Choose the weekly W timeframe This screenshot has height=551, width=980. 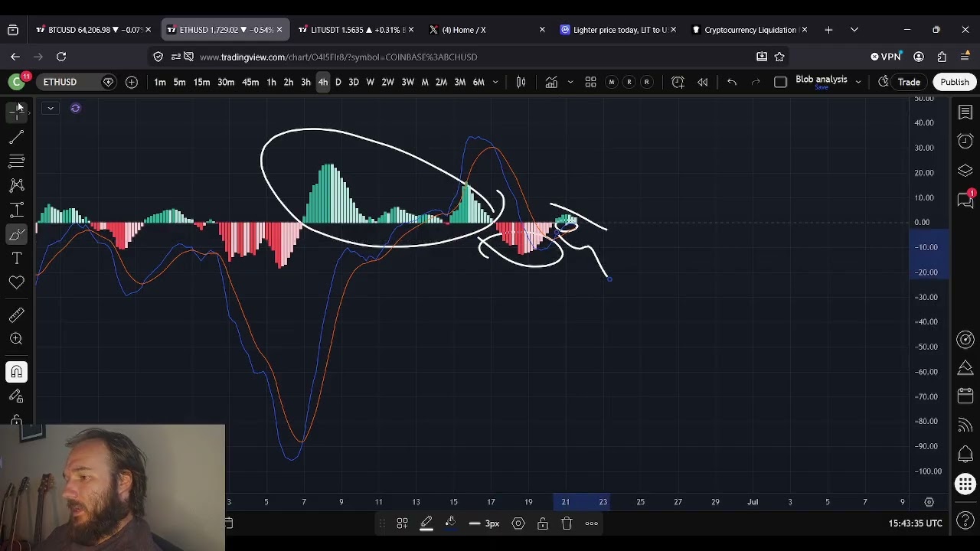click(x=371, y=82)
